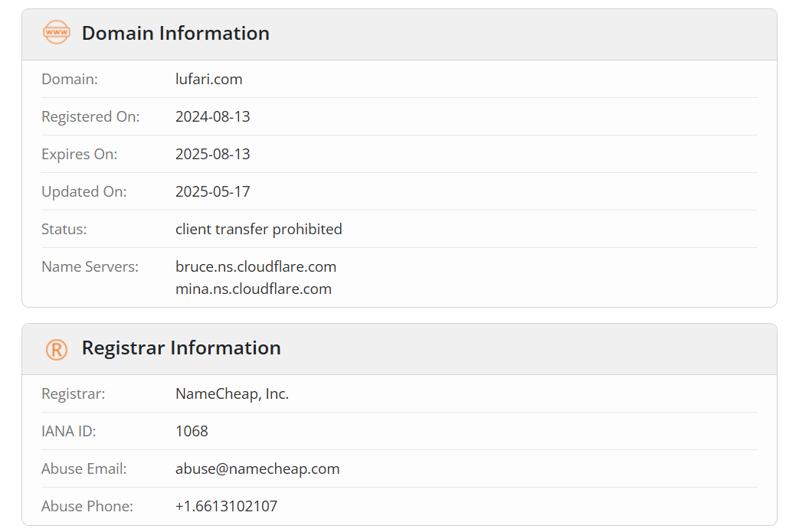
Task: Click the Expires On label
Action: [79, 155]
